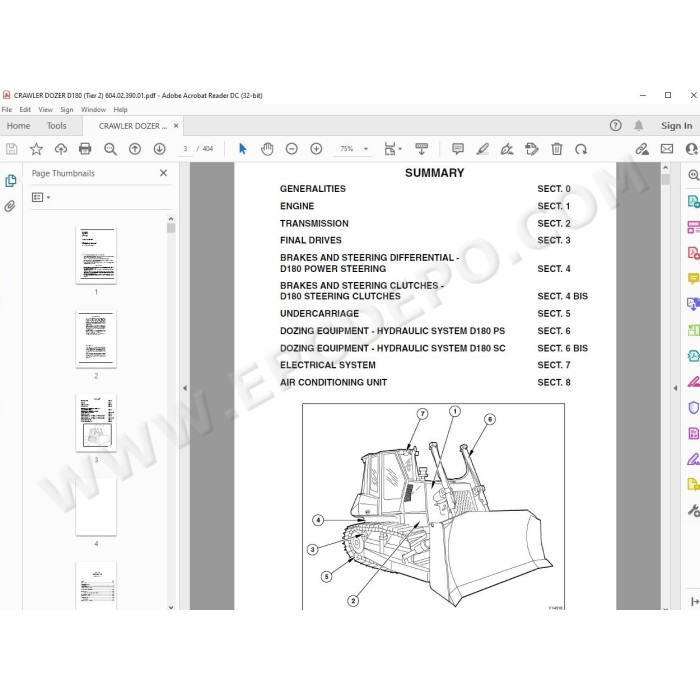Open the File menu
700x700 pixels.
pos(7,109)
